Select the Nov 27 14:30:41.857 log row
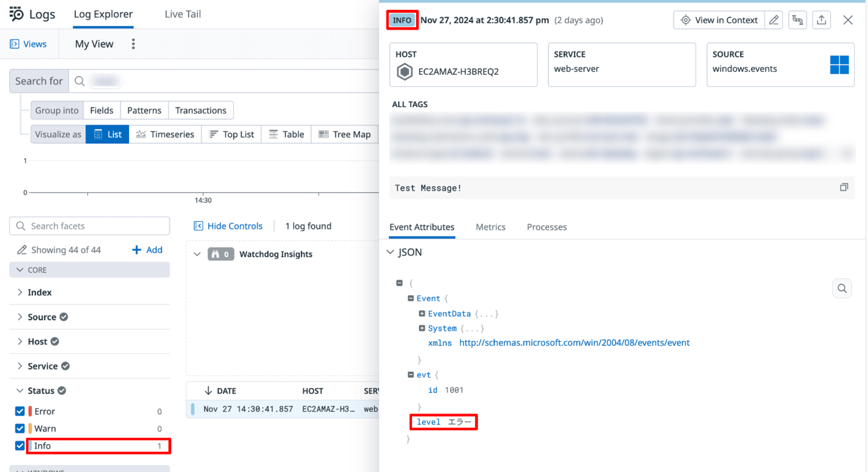Viewport: 868px width, 472px height. (x=283, y=409)
